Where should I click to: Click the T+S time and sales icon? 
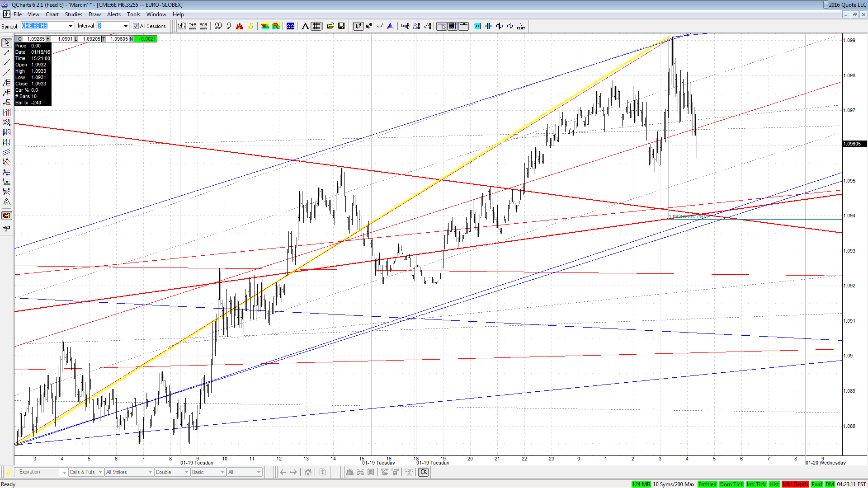[193, 26]
